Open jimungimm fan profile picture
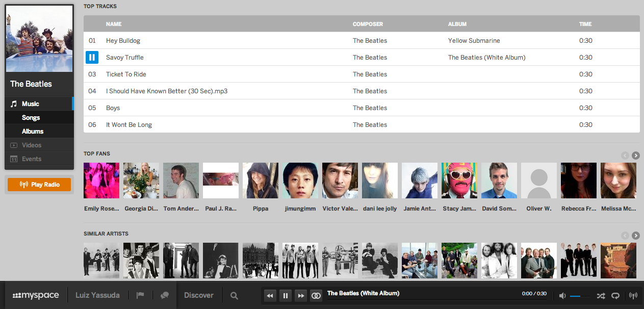This screenshot has height=309, width=644. 300,181
